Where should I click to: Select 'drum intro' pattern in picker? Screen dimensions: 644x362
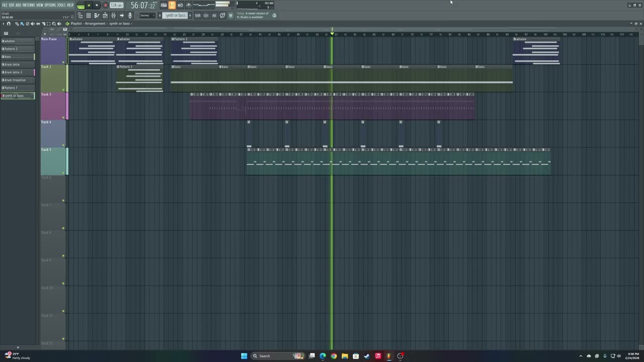point(18,64)
